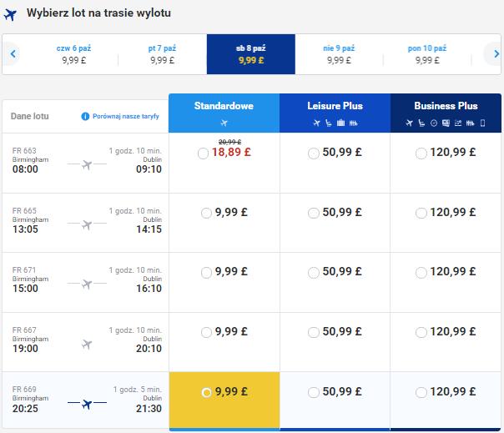This screenshot has width=504, height=433.
Task: Switch to the pon 10 paź date
Action: (x=427, y=54)
